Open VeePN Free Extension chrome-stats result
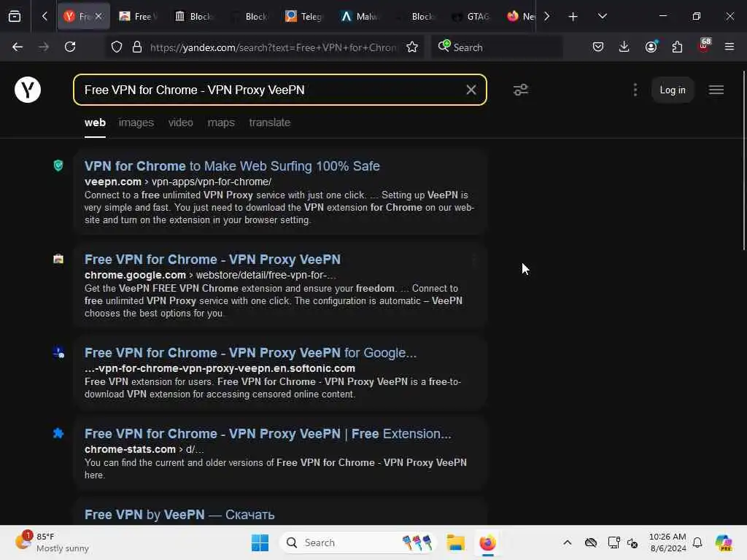747x560 pixels. [x=268, y=434]
